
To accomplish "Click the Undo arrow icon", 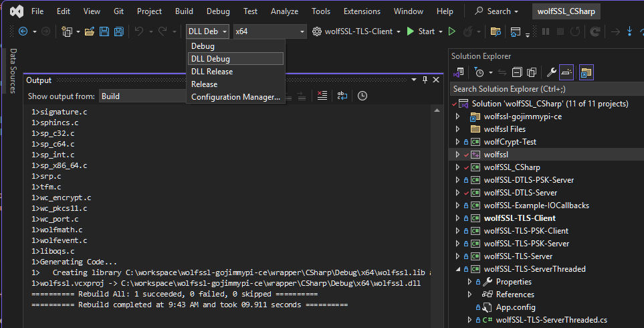I will [139, 31].
